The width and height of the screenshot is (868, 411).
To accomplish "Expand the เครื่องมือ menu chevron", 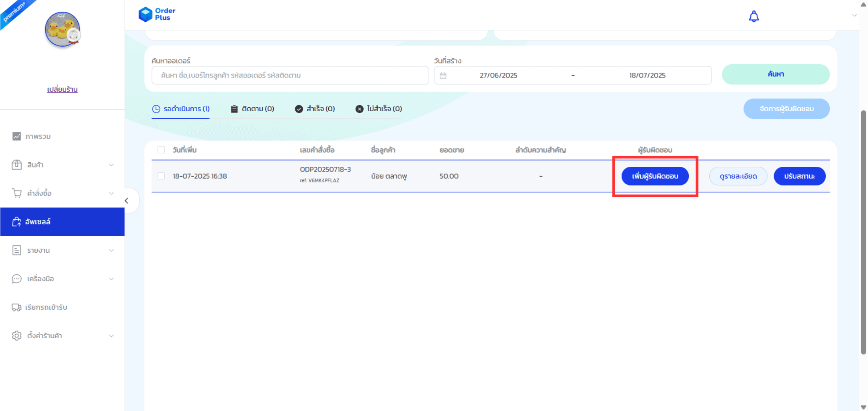I will pyautogui.click(x=111, y=279).
